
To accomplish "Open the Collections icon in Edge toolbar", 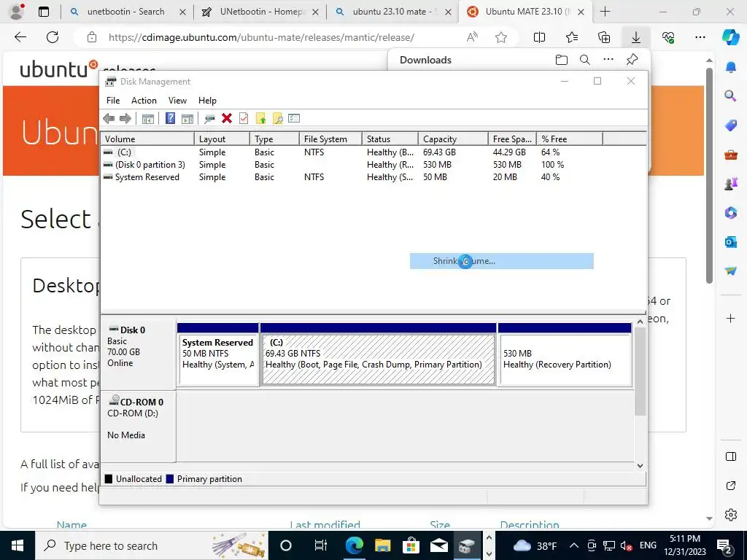I will tap(603, 37).
